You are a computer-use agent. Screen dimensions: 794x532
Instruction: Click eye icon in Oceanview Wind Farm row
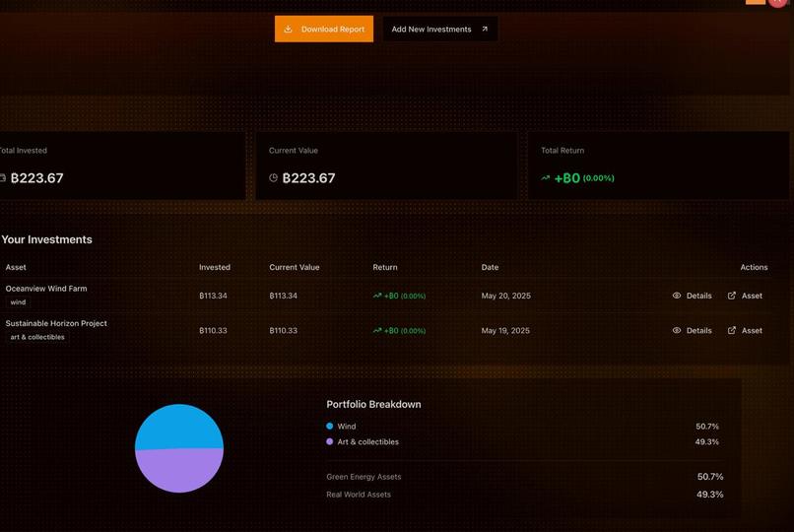[677, 296]
